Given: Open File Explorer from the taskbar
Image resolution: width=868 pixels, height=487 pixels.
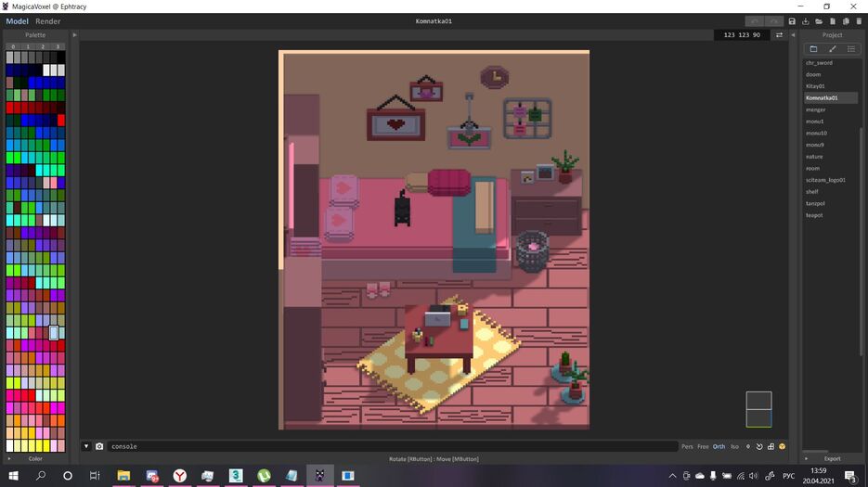Looking at the screenshot, I should point(123,475).
